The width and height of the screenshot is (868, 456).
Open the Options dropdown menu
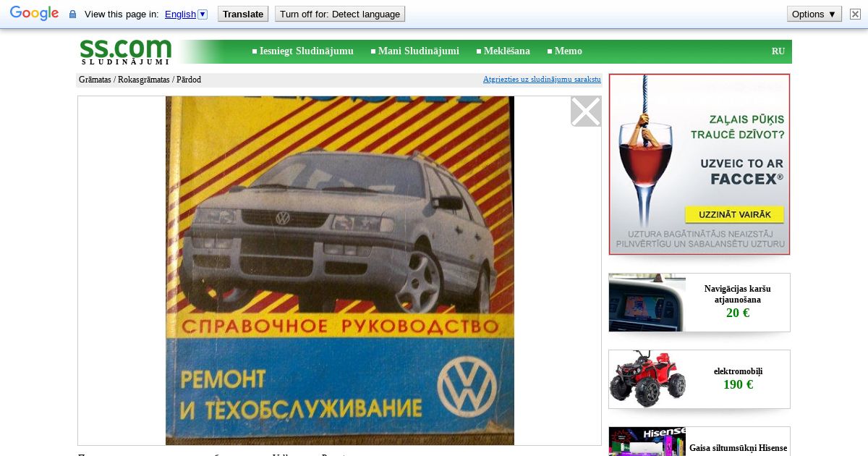tap(814, 14)
